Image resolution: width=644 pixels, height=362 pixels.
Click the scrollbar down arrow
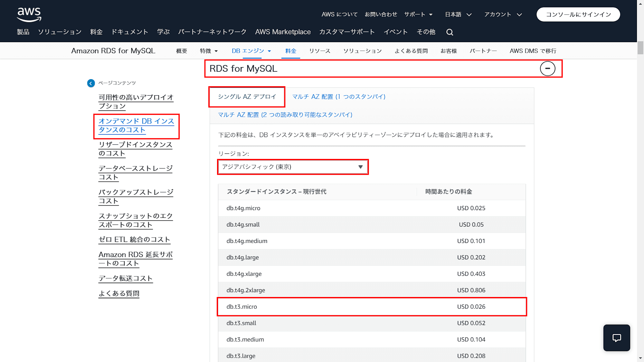point(640,358)
